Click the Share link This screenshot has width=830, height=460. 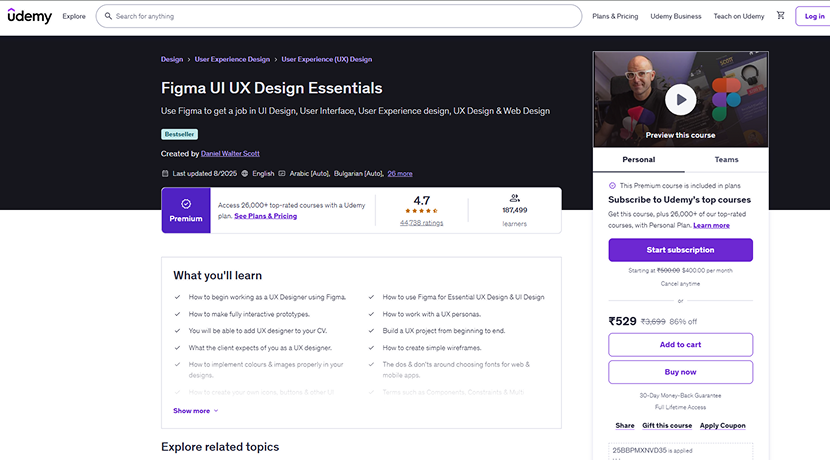[x=625, y=426]
